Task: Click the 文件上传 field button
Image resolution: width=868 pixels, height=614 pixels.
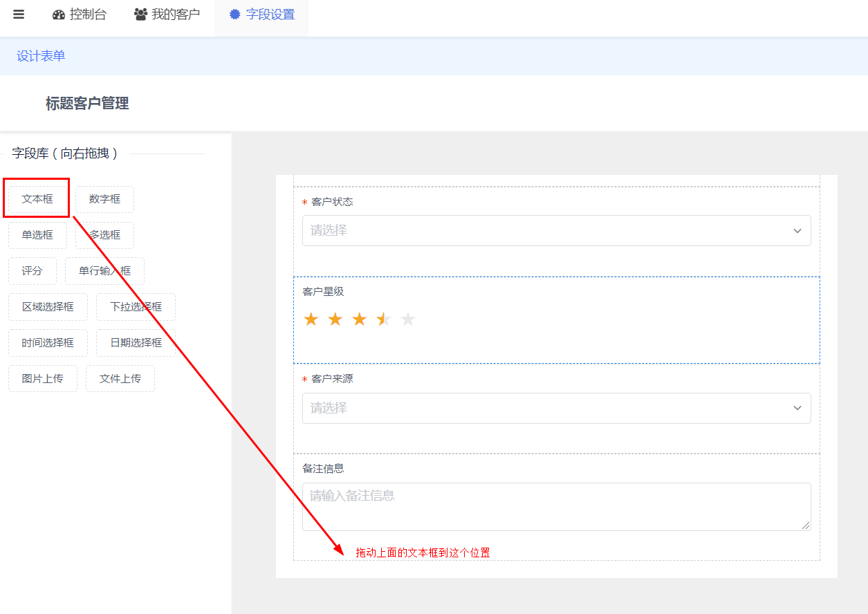Action: [x=120, y=379]
